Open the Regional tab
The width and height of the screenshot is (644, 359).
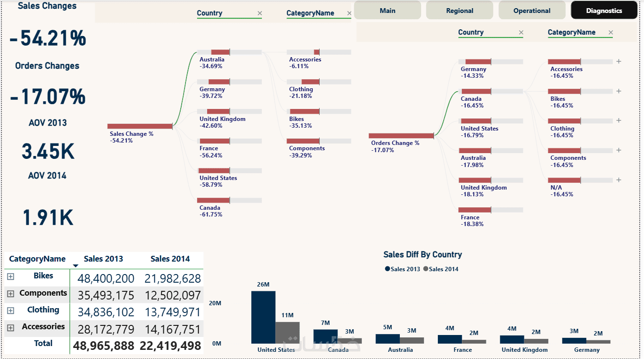459,11
